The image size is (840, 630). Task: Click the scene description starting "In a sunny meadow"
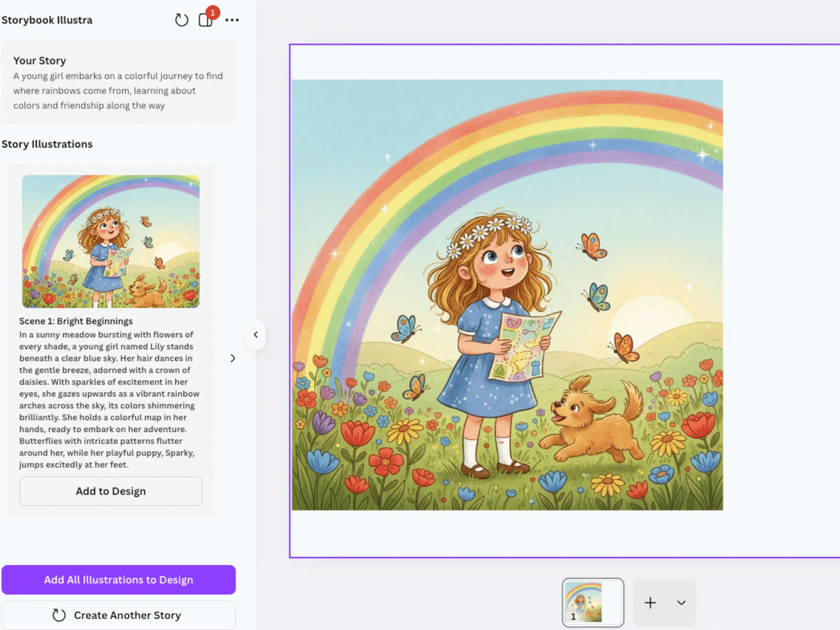tap(109, 399)
